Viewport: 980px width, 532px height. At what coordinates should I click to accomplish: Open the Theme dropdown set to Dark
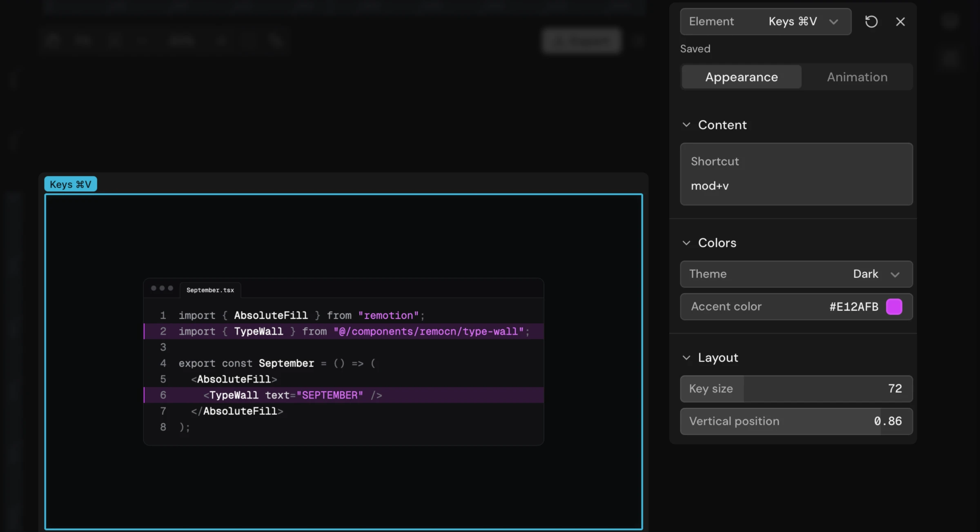[x=796, y=274]
